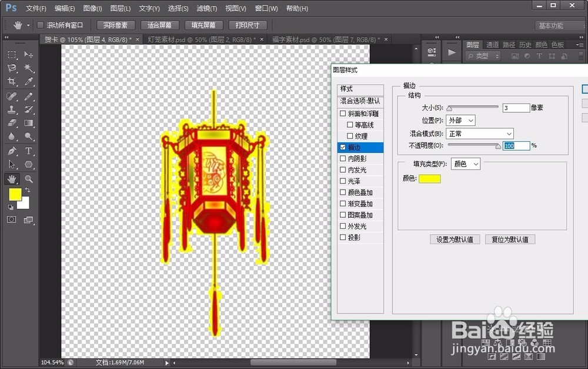Change screen mode icon
Screen dimensions: 588x369
point(28,220)
